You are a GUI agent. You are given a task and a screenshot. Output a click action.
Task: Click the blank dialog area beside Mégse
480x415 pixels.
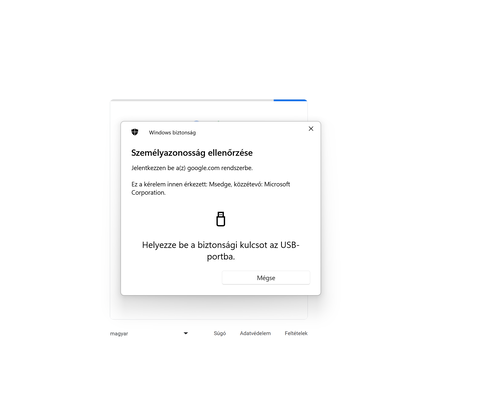171,278
